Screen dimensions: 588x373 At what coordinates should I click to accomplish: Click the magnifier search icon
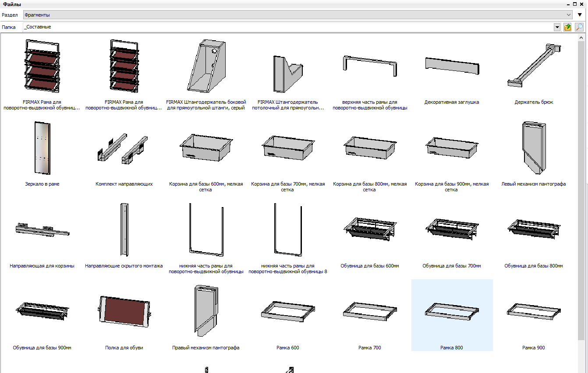[579, 27]
